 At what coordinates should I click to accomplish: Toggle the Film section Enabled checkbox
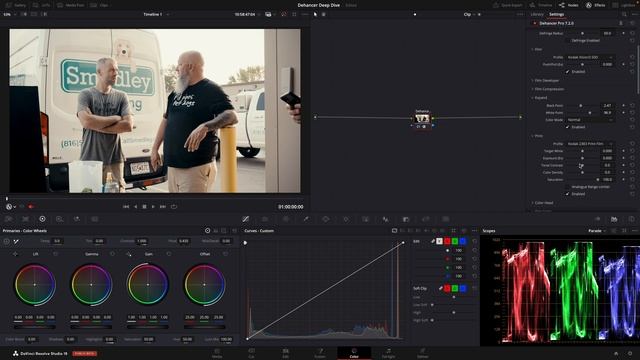pyautogui.click(x=567, y=71)
